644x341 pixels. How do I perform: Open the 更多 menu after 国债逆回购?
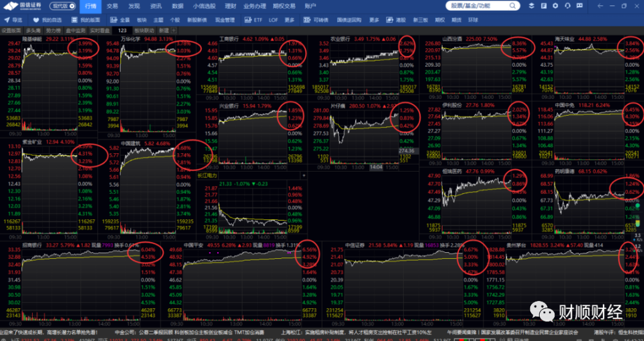click(x=374, y=20)
